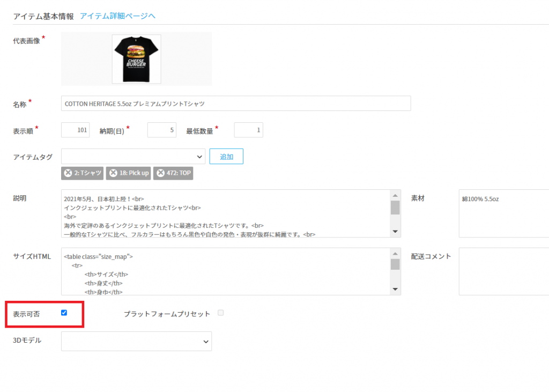This screenshot has height=392, width=549.
Task: Click the 2: Tシャツ tag label
Action: (x=87, y=173)
